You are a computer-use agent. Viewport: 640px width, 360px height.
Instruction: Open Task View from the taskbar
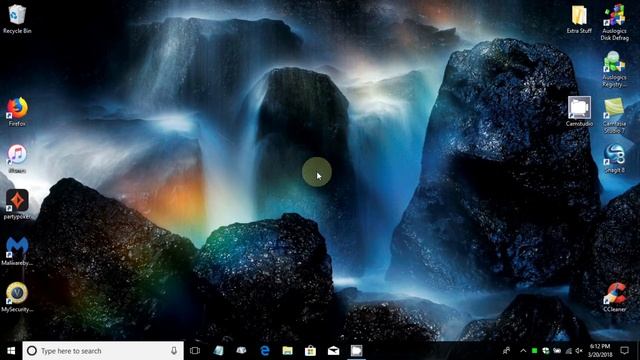(195, 351)
